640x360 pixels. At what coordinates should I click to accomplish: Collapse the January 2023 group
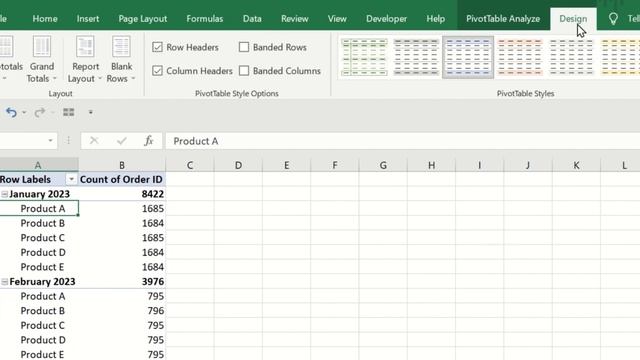point(4,194)
